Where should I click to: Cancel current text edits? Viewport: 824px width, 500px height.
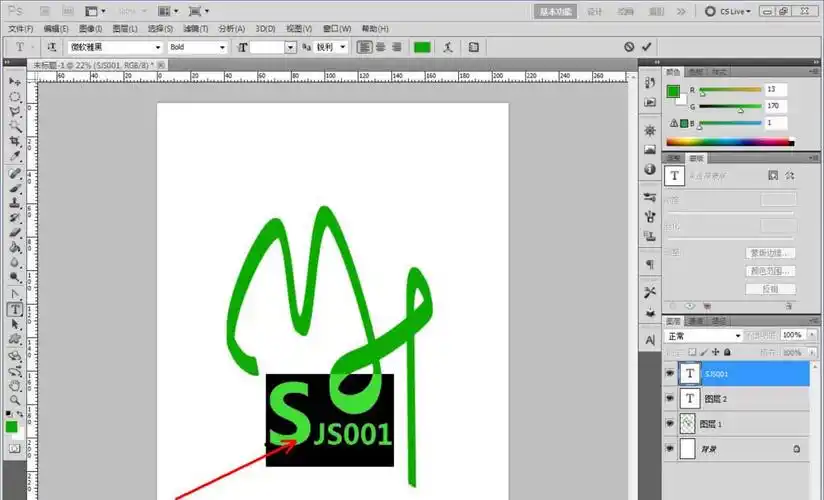[629, 47]
